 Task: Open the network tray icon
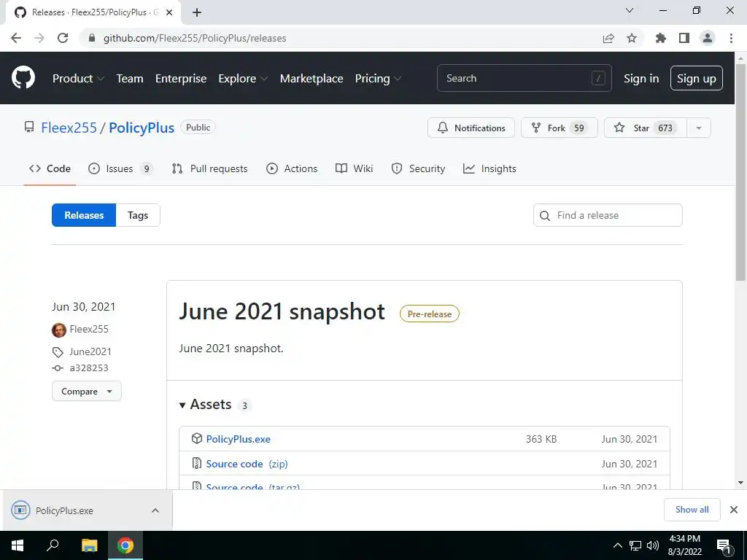[635, 545]
